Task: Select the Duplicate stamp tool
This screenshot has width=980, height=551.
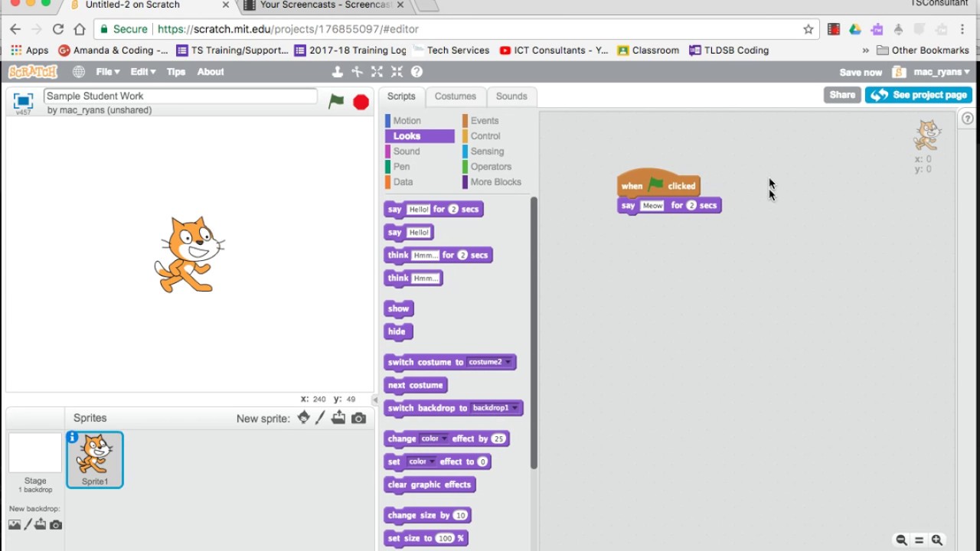Action: (x=337, y=72)
